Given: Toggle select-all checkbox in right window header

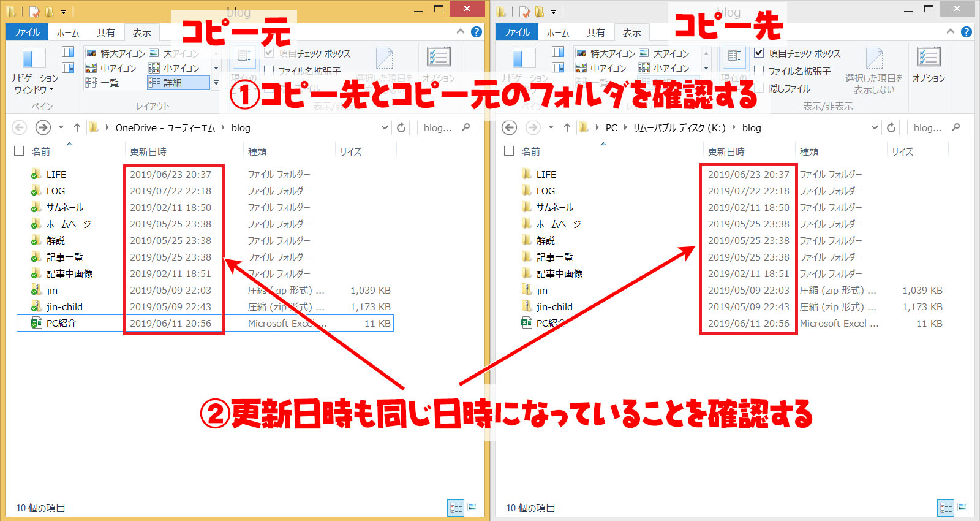Looking at the screenshot, I should point(509,151).
